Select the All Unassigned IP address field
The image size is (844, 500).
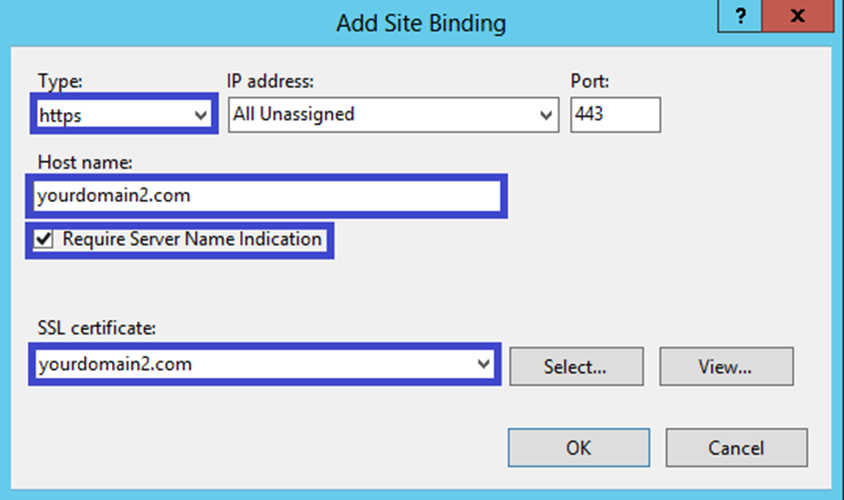click(380, 115)
